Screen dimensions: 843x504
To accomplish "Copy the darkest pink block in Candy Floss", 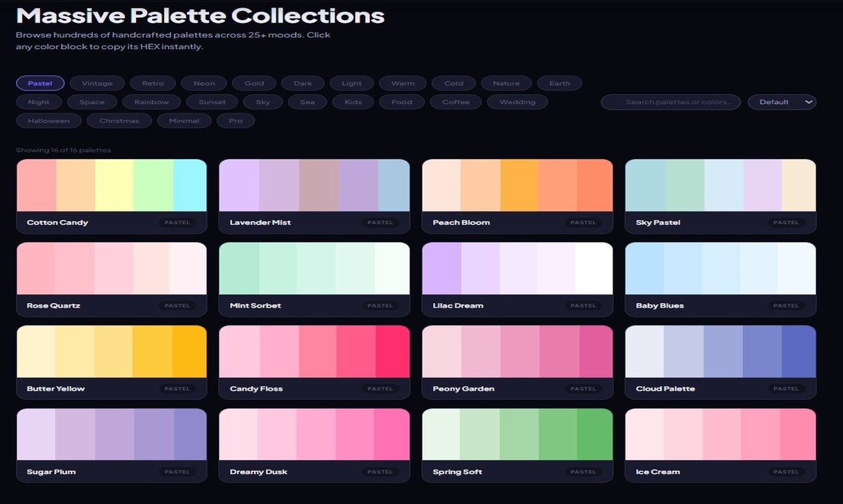I will [392, 350].
